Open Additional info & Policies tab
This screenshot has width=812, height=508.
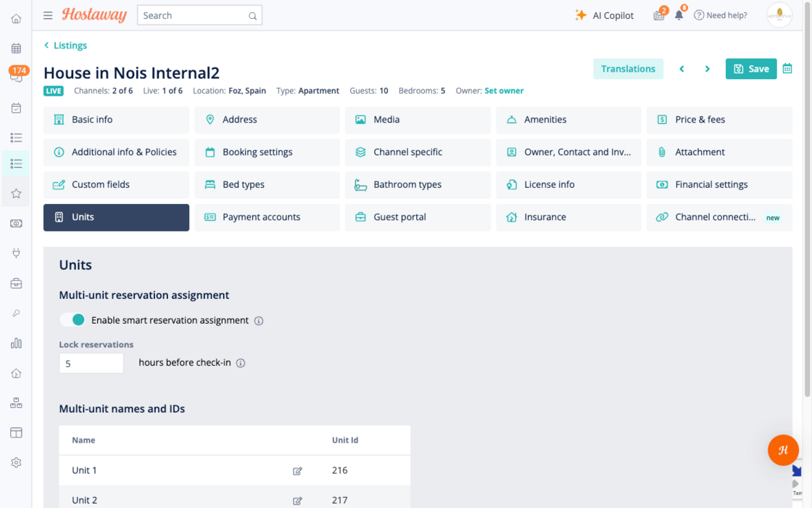[116, 152]
